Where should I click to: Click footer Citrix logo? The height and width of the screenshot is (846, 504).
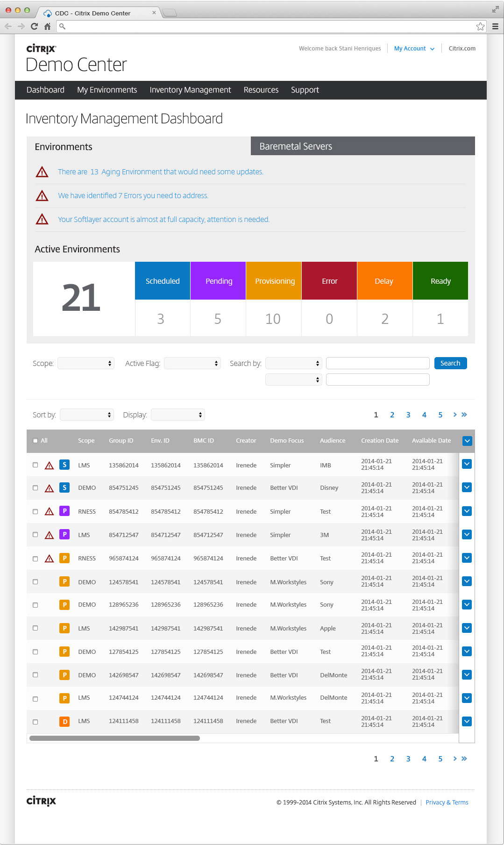pos(41,801)
